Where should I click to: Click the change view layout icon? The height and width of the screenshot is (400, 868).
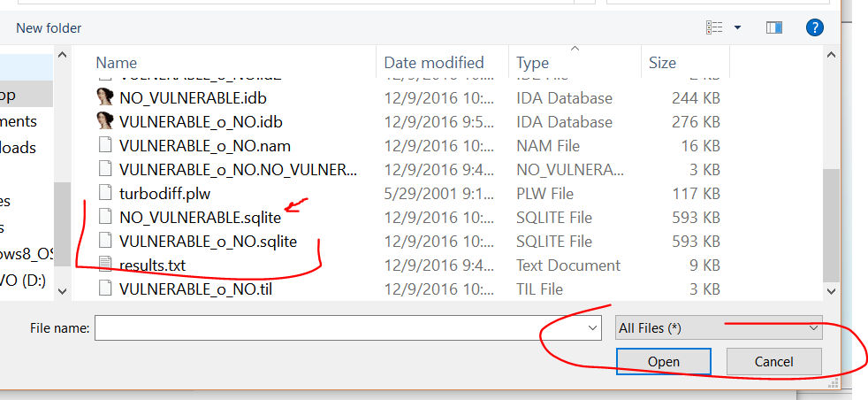(x=714, y=28)
